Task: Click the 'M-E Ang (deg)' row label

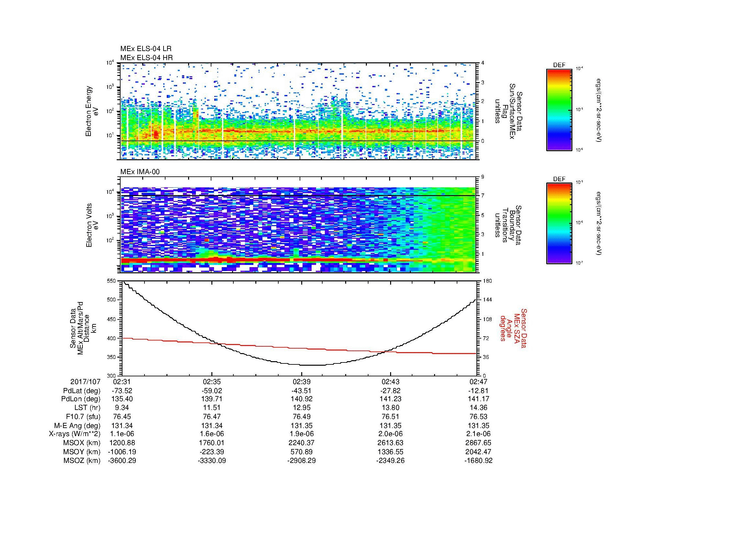Action: pyautogui.click(x=78, y=426)
